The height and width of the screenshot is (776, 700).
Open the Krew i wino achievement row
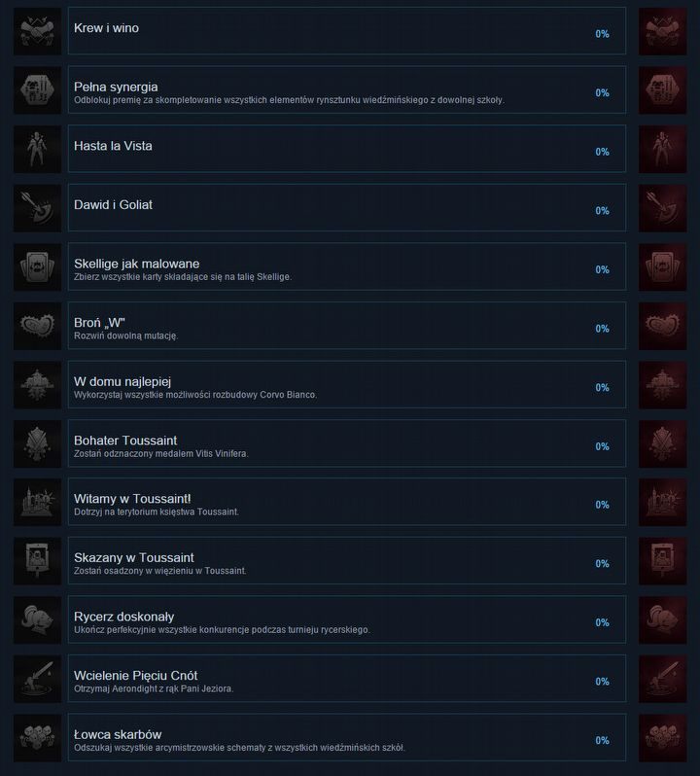coord(347,31)
